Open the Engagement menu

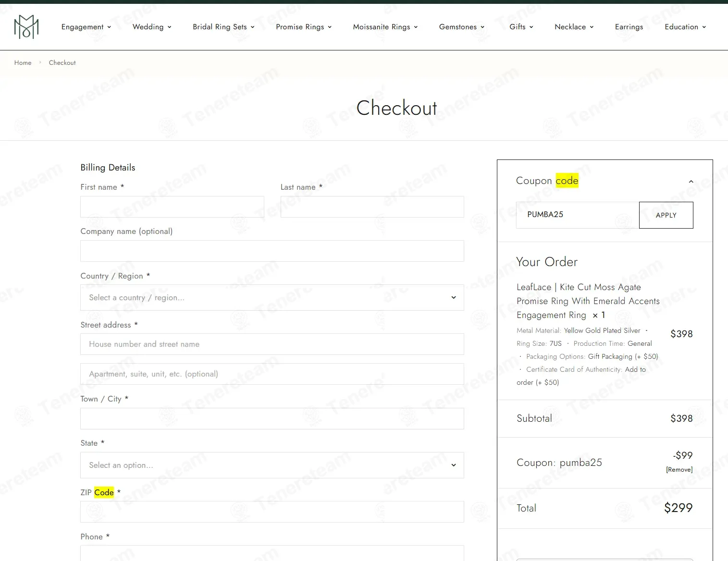pyautogui.click(x=86, y=27)
